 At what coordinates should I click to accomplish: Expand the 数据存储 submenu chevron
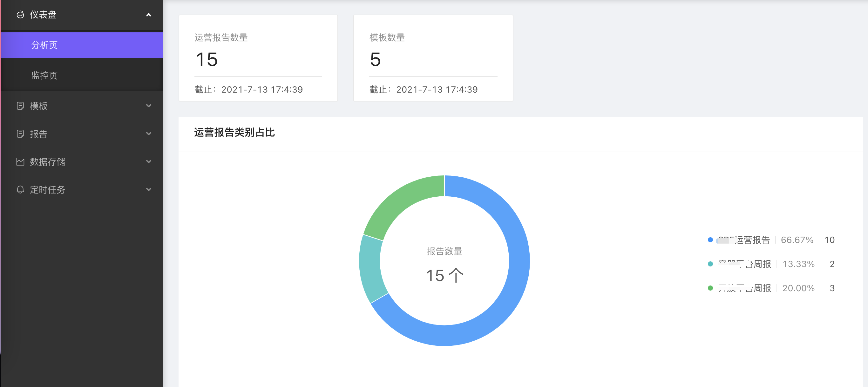149,162
